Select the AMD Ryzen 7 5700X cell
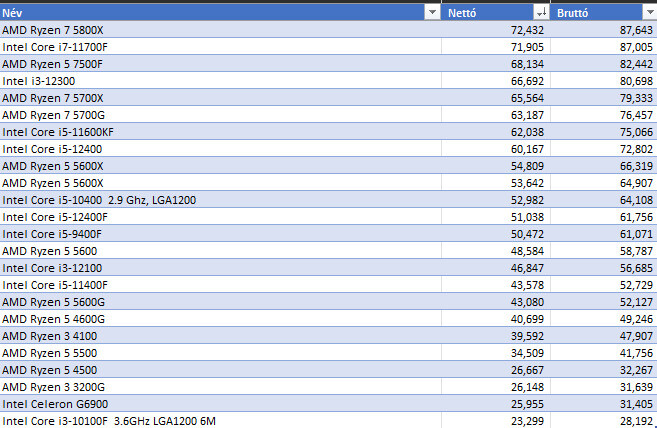This screenshot has height=428, width=657. pos(220,98)
